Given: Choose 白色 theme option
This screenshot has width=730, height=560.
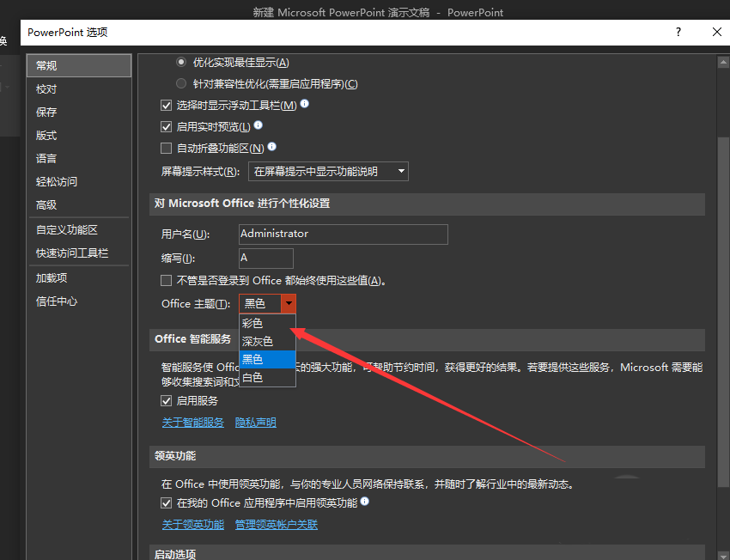Looking at the screenshot, I should 267,378.
